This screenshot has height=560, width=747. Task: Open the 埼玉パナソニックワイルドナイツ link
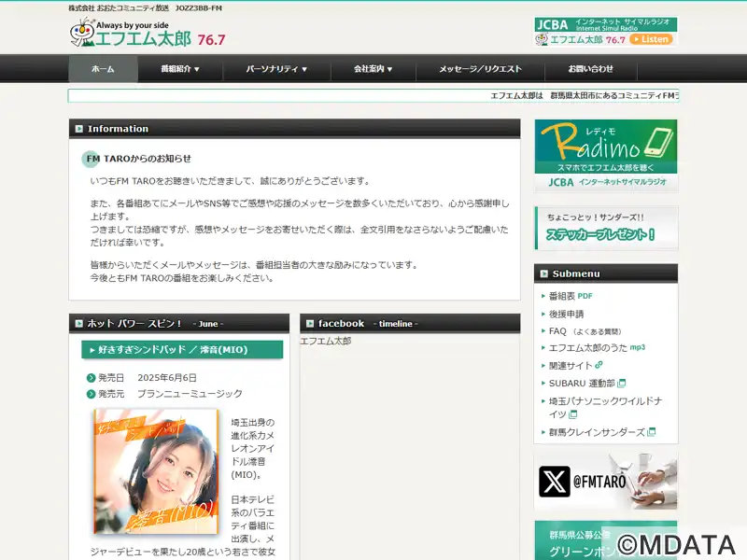click(605, 408)
